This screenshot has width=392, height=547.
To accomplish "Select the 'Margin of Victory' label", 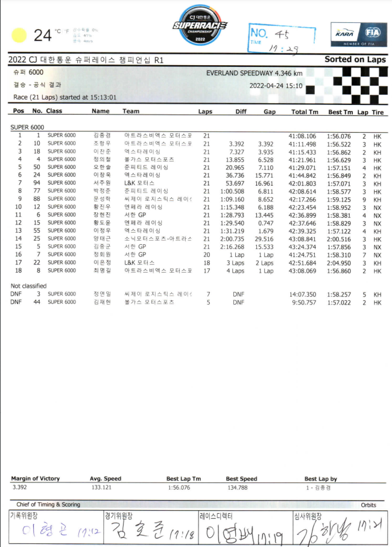I will [35, 479].
